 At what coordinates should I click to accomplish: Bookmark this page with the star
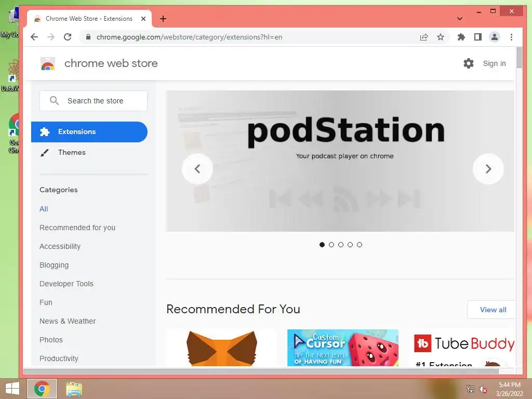click(x=441, y=37)
